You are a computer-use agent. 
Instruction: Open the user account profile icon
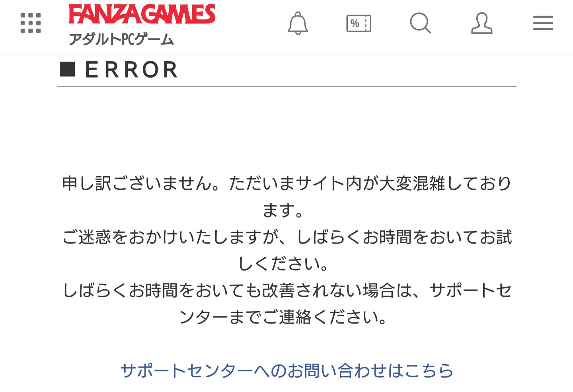click(x=482, y=23)
